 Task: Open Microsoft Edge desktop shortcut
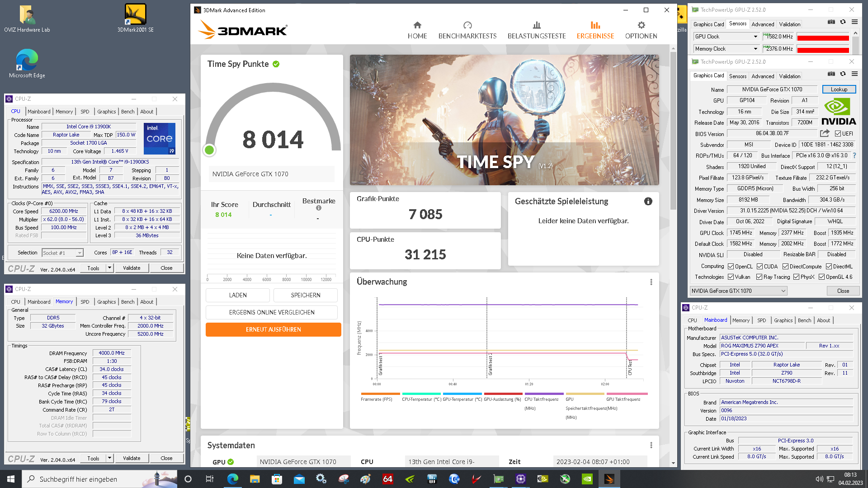[27, 64]
